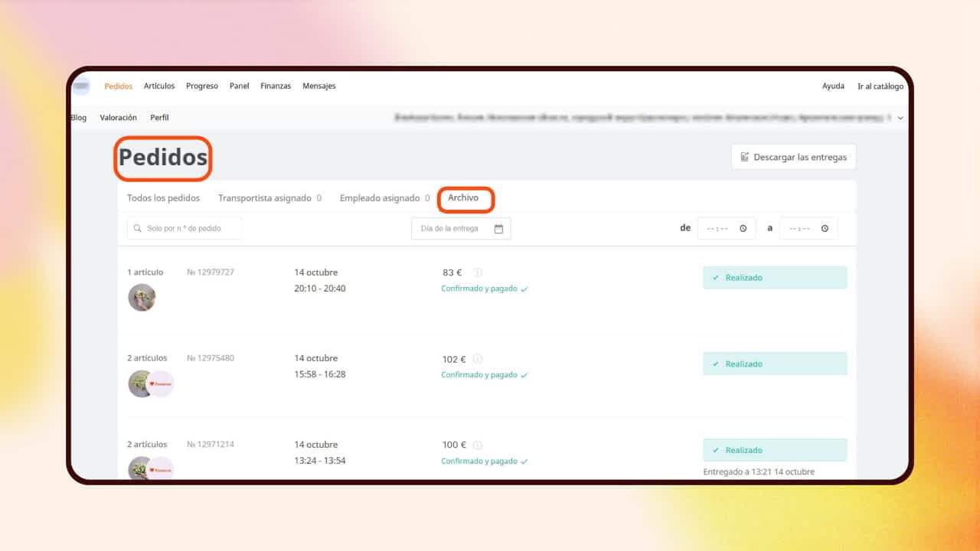Click info icon beside 102 € price
This screenshot has width=980, height=551.
[x=478, y=359]
